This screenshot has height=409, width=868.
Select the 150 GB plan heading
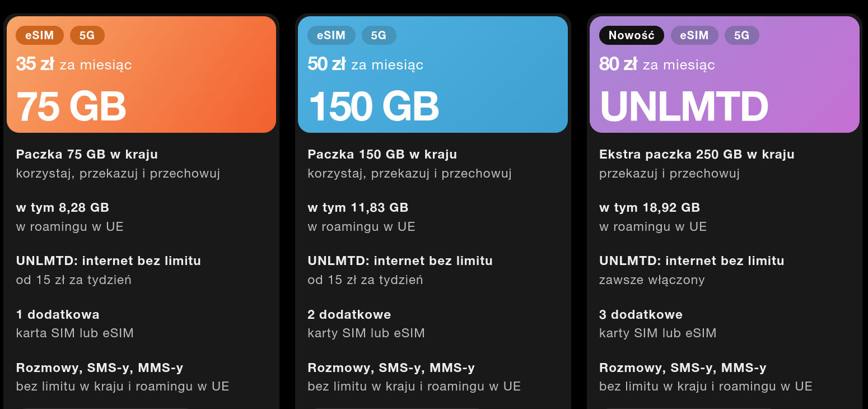tap(374, 106)
